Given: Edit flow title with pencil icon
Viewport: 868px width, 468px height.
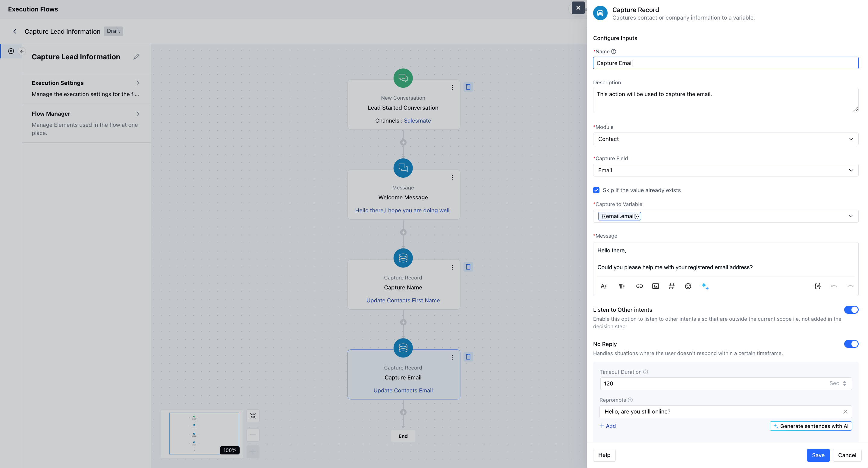Looking at the screenshot, I should coord(136,57).
